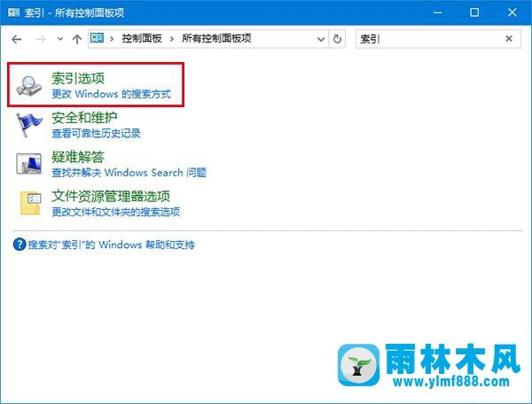
Task: Select the 控制面板 breadcrumb
Action: click(142, 38)
